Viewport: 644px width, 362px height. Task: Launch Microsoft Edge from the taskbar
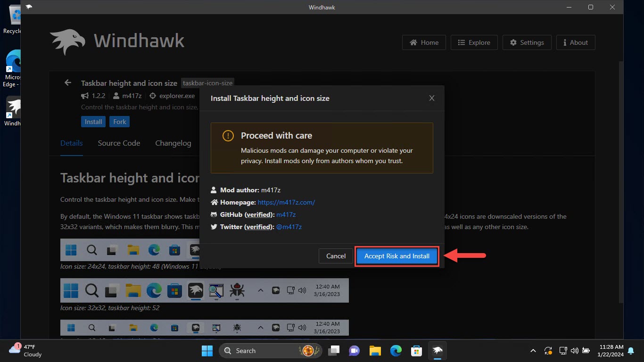[x=396, y=351]
